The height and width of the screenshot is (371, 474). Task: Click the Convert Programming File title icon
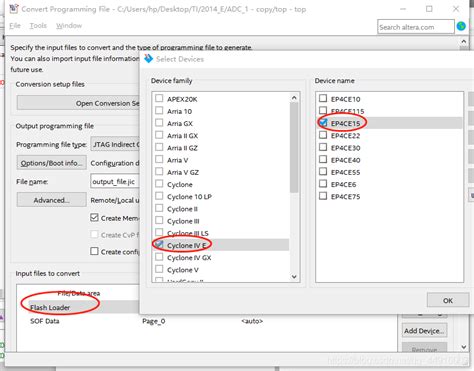(x=14, y=8)
